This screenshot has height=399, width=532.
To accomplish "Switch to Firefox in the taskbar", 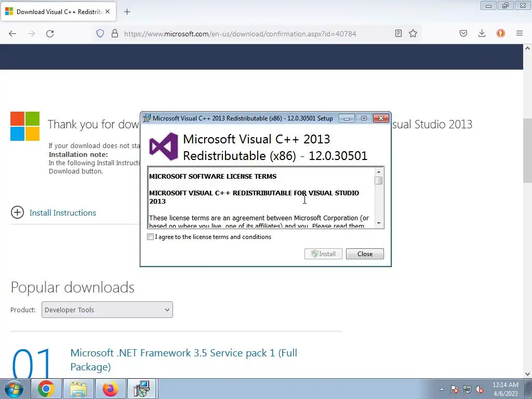I will [x=111, y=389].
